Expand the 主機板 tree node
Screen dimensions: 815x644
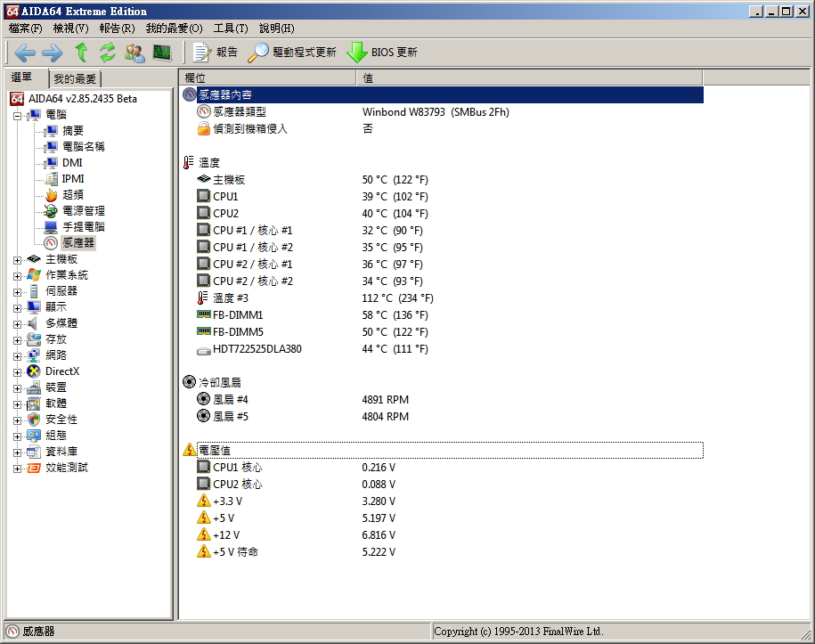click(17, 260)
